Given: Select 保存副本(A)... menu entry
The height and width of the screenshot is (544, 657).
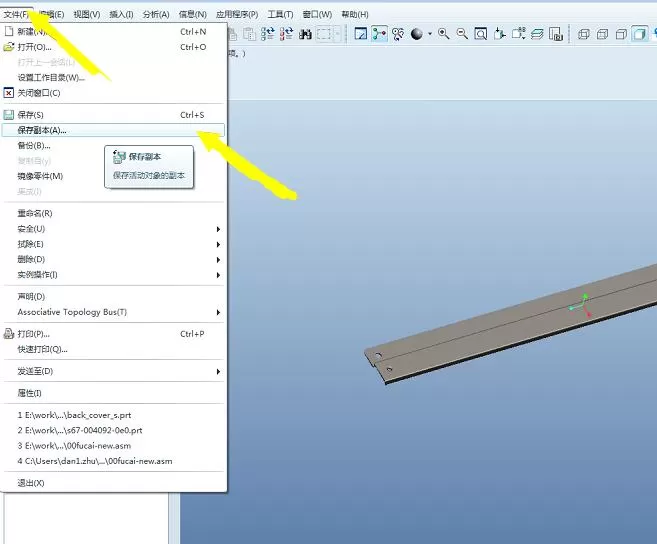Looking at the screenshot, I should point(113,130).
